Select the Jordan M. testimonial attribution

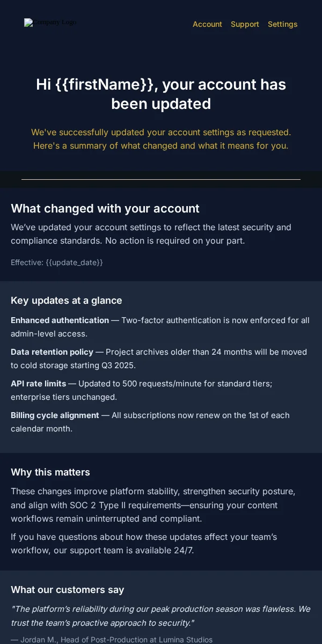[112, 640]
